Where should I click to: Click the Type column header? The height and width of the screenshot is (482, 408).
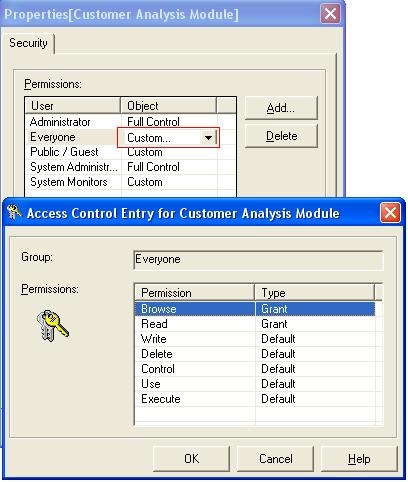click(x=315, y=293)
